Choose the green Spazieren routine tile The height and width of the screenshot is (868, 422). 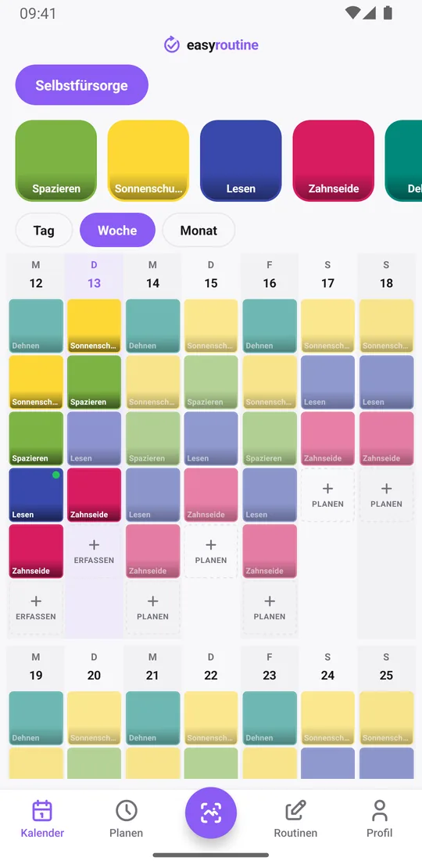click(55, 160)
